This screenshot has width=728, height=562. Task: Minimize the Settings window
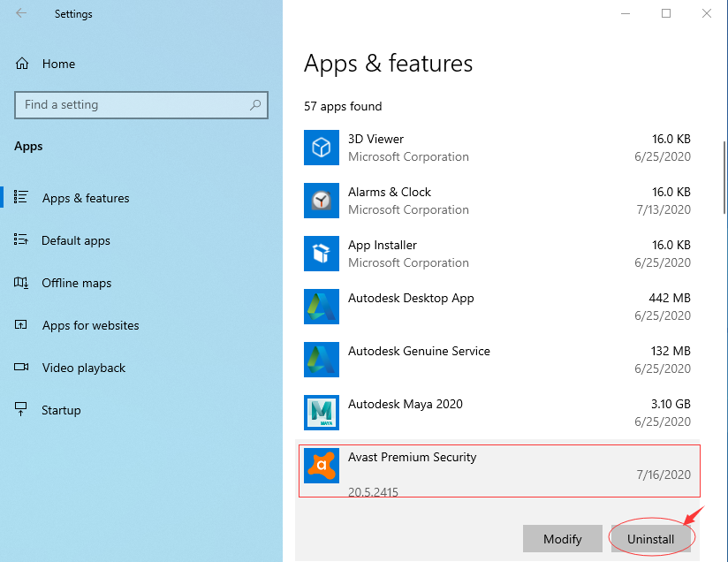(x=626, y=13)
